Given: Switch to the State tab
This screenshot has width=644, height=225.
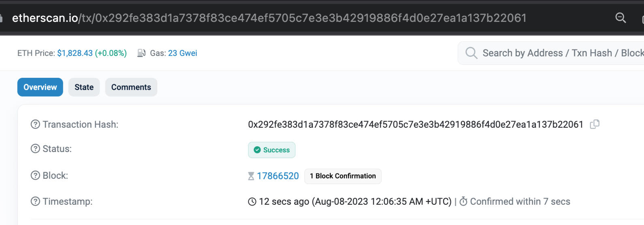Looking at the screenshot, I should click(x=84, y=87).
